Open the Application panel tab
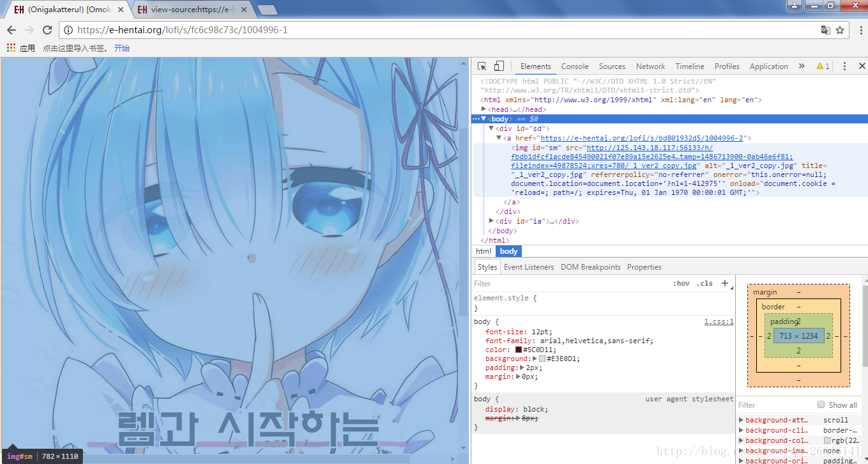Screen dimensions: 868x464 (x=768, y=66)
